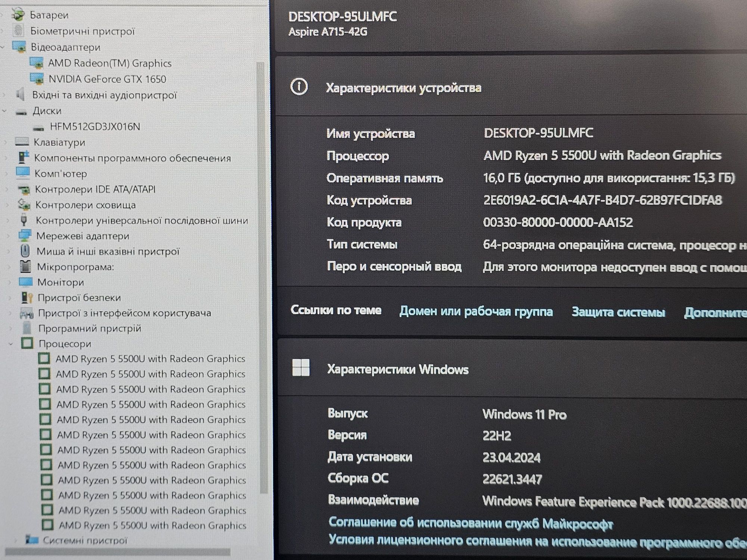Click the version value 22H2
Screen dimensions: 747x560
click(496, 435)
